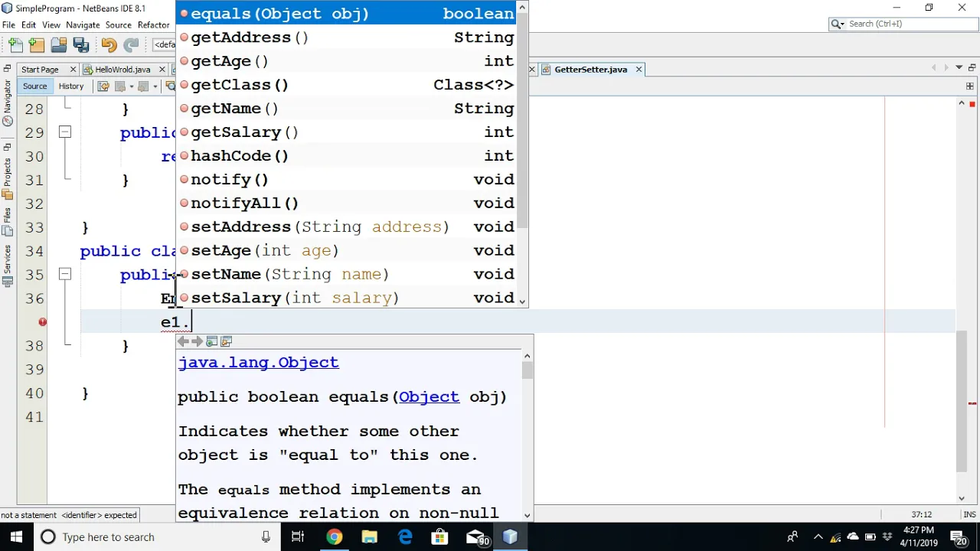Image resolution: width=980 pixels, height=551 pixels.
Task: Click the completion list scrollbar
Action: [x=523, y=121]
